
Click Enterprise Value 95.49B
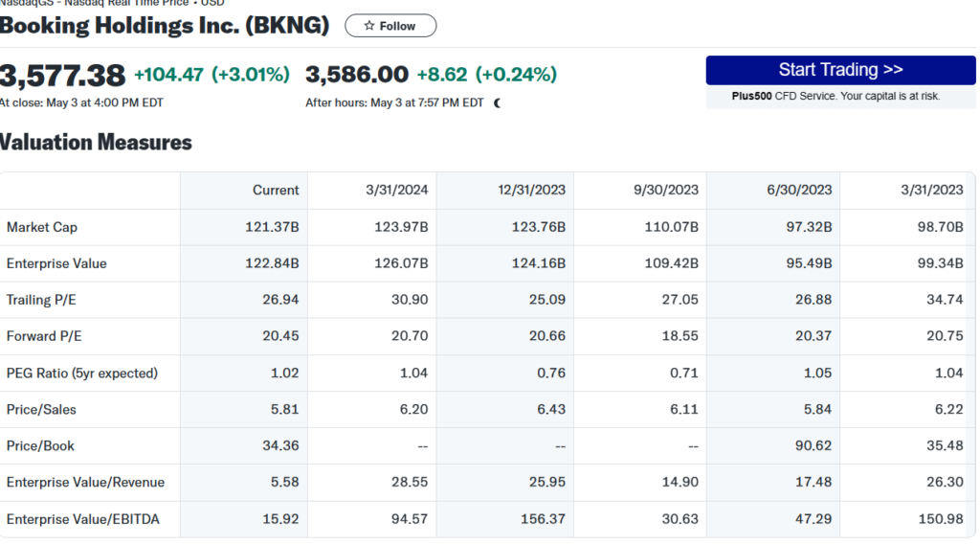[809, 263]
